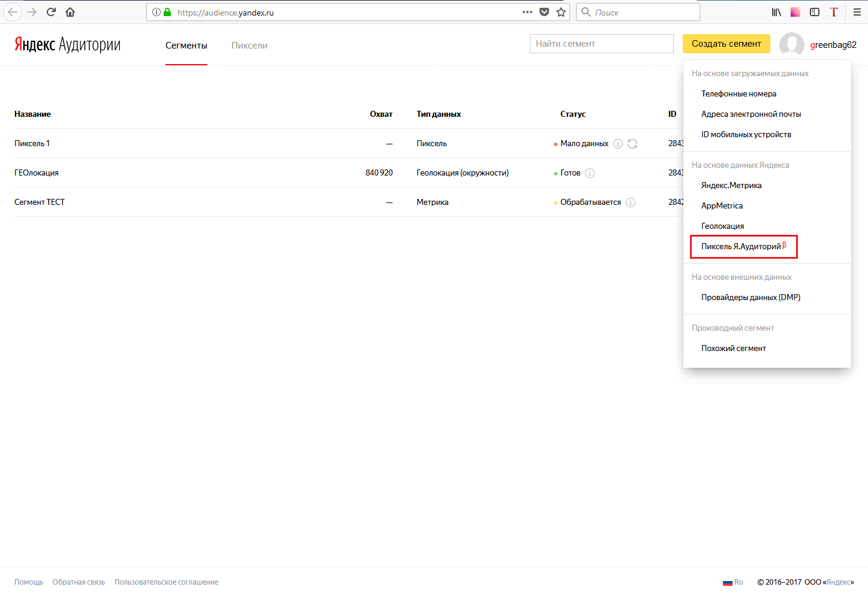Click the Найти сегмент search field
The width and height of the screenshot is (868, 596).
(602, 44)
